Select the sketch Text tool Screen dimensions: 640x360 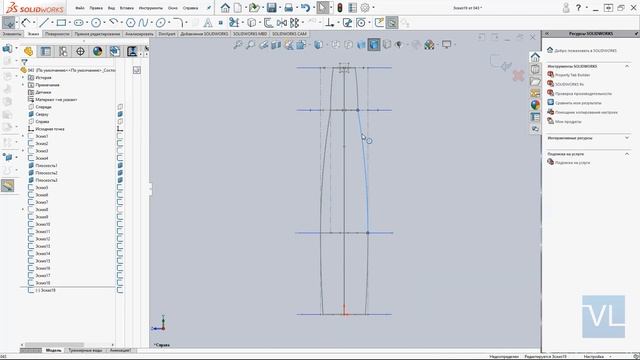tap(208, 23)
